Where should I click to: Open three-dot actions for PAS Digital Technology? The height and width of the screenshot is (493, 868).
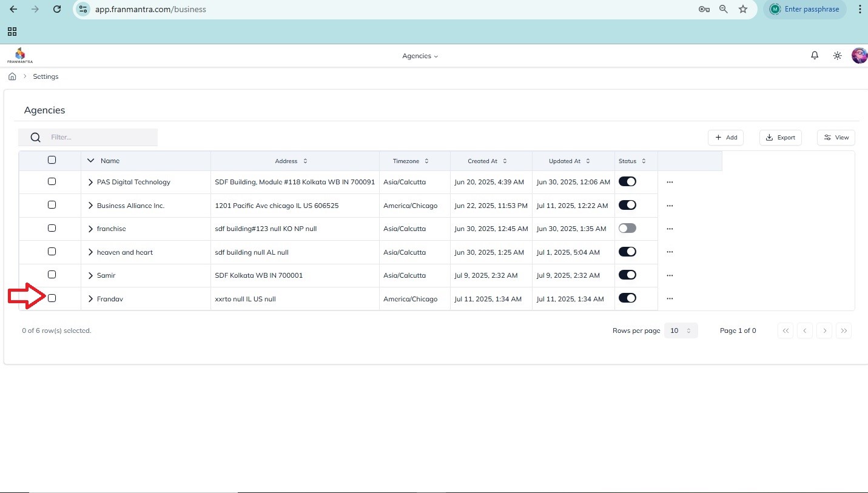670,182
